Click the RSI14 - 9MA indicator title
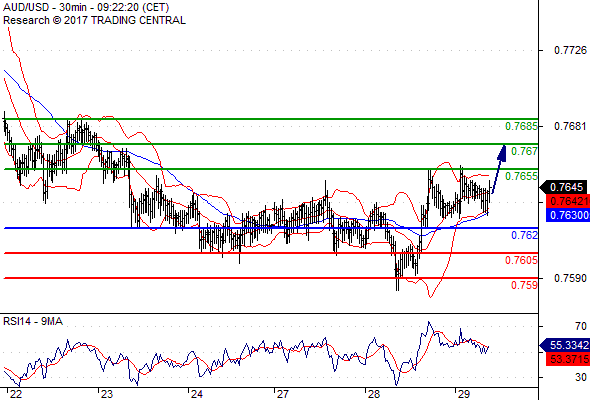This screenshot has width=590, height=400. click(33, 321)
